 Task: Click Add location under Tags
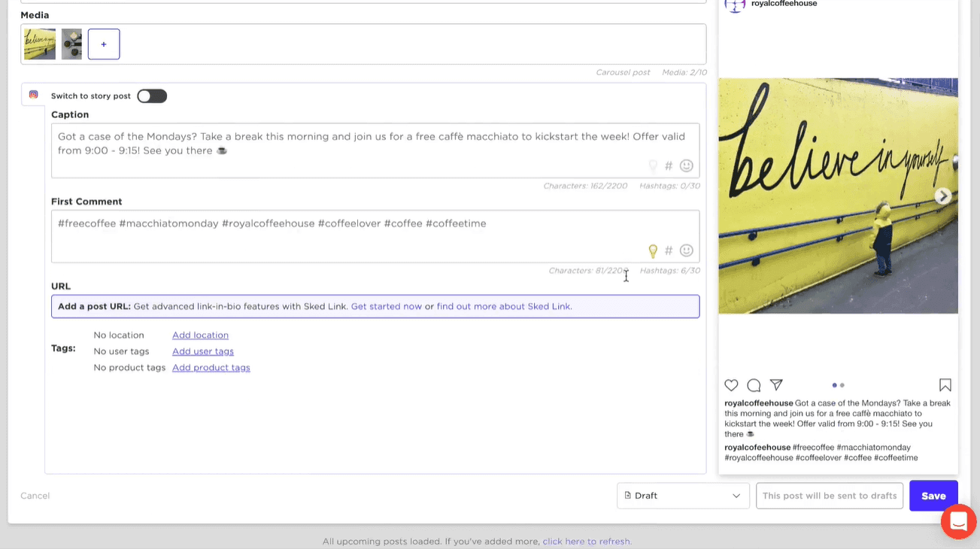tap(200, 335)
